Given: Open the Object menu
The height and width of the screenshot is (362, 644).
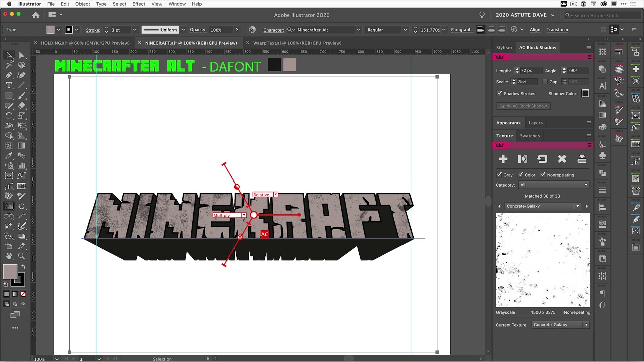Looking at the screenshot, I should click(x=83, y=4).
